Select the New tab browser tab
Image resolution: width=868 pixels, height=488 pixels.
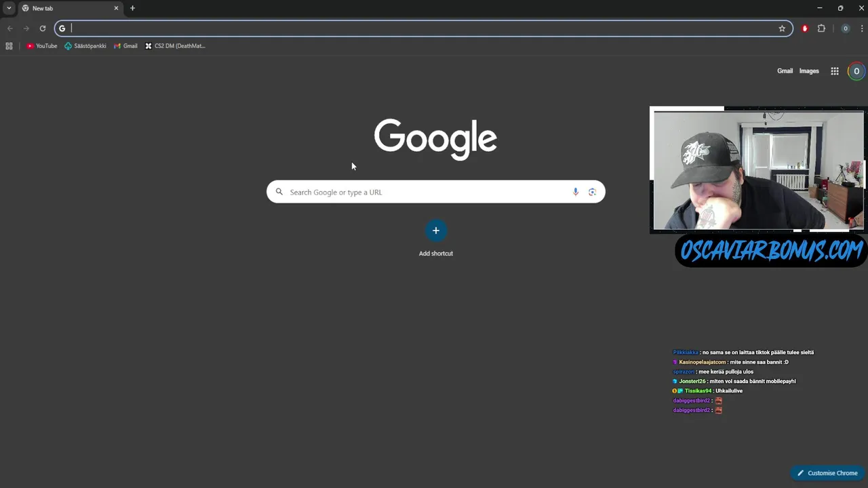70,8
